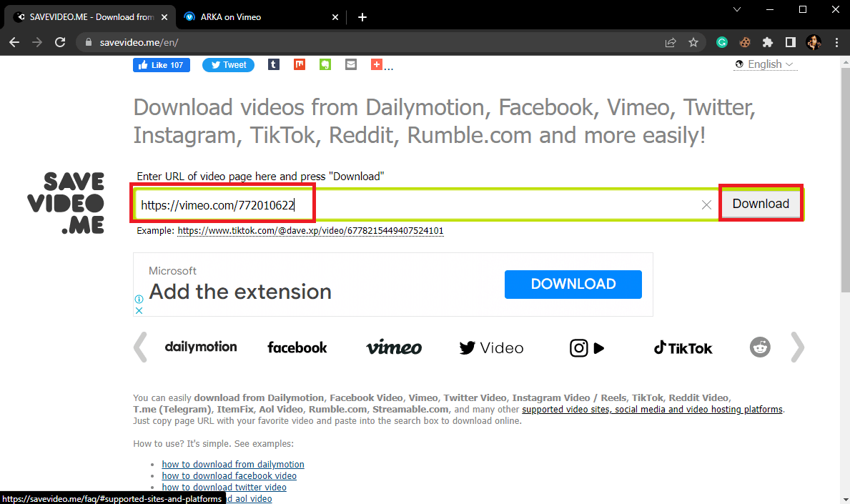Share this page from address bar
Image resolution: width=850 pixels, height=504 pixels.
click(x=671, y=42)
